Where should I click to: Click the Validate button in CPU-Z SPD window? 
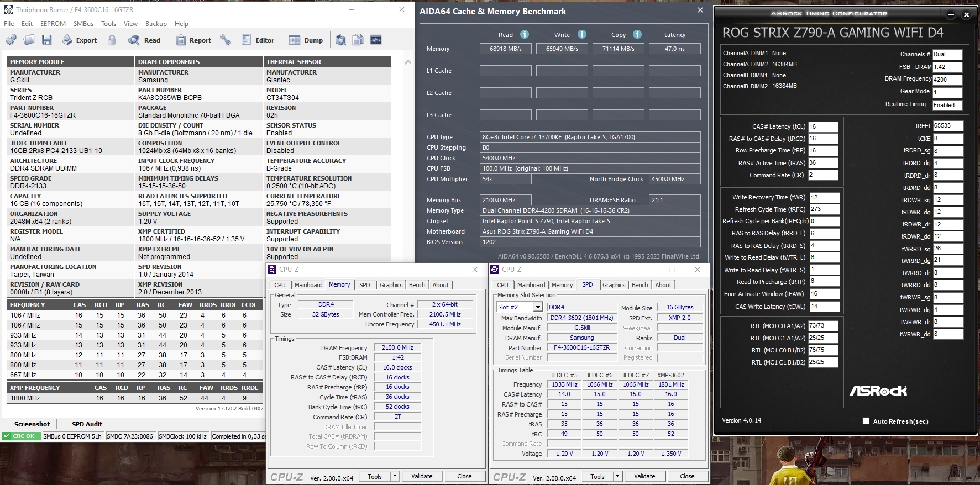[644, 476]
